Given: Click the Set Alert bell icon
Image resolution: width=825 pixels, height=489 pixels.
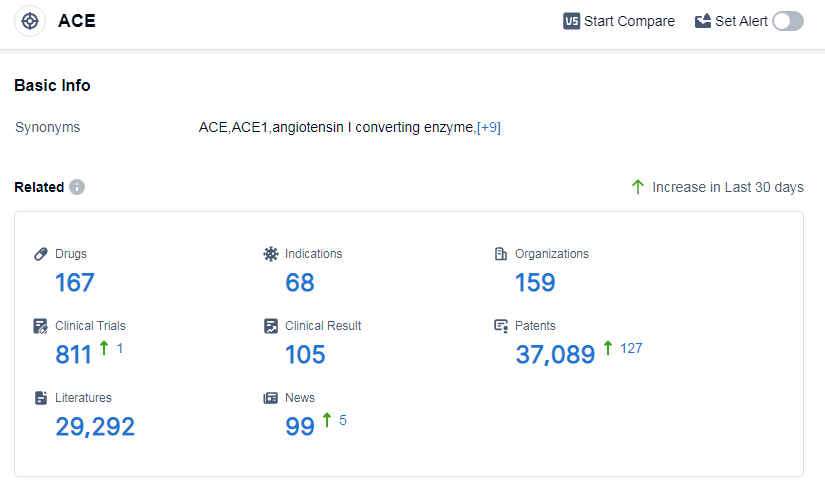Looking at the screenshot, I should [703, 21].
